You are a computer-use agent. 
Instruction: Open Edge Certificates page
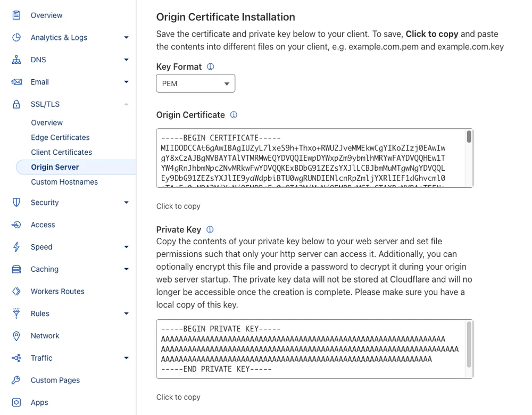point(60,137)
